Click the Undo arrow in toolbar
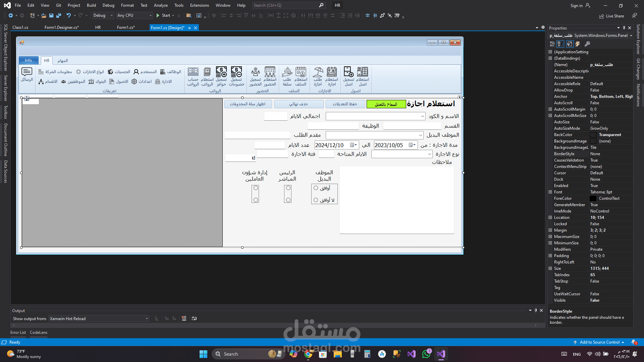 pyautogui.click(x=68, y=15)
